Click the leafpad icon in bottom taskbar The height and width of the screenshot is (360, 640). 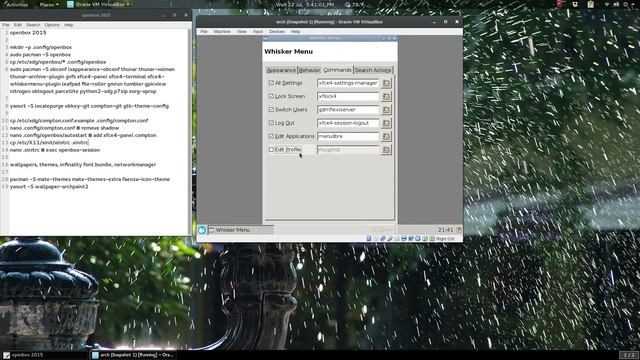(6, 355)
